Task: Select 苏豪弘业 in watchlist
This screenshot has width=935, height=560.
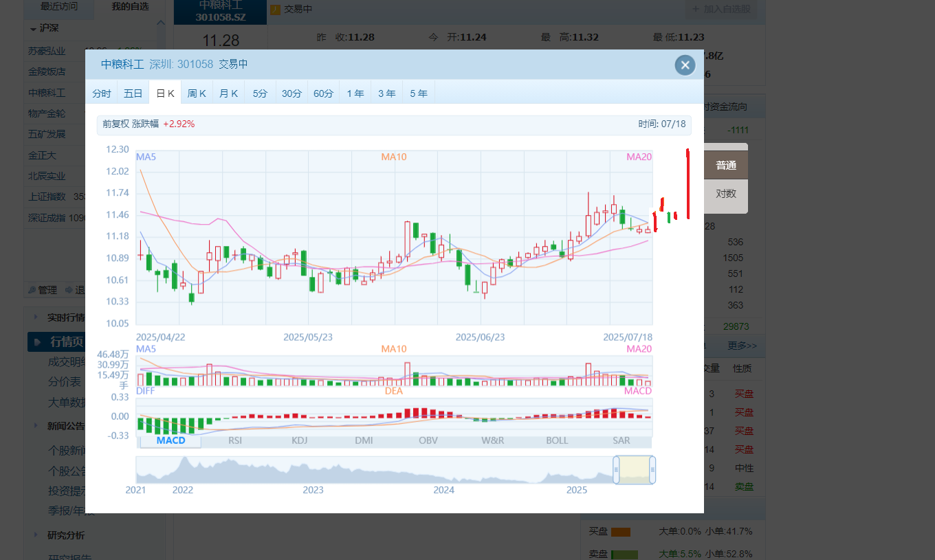Action: point(47,51)
